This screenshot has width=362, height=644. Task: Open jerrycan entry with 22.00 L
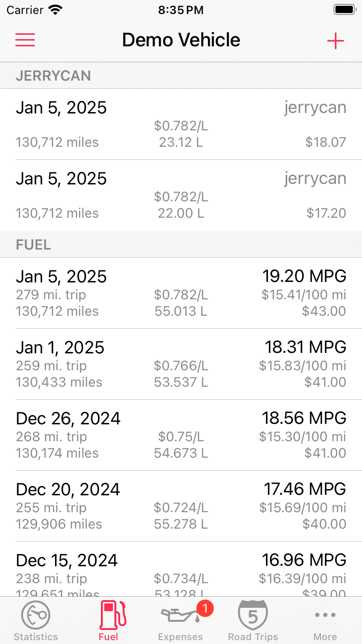pos(181,195)
